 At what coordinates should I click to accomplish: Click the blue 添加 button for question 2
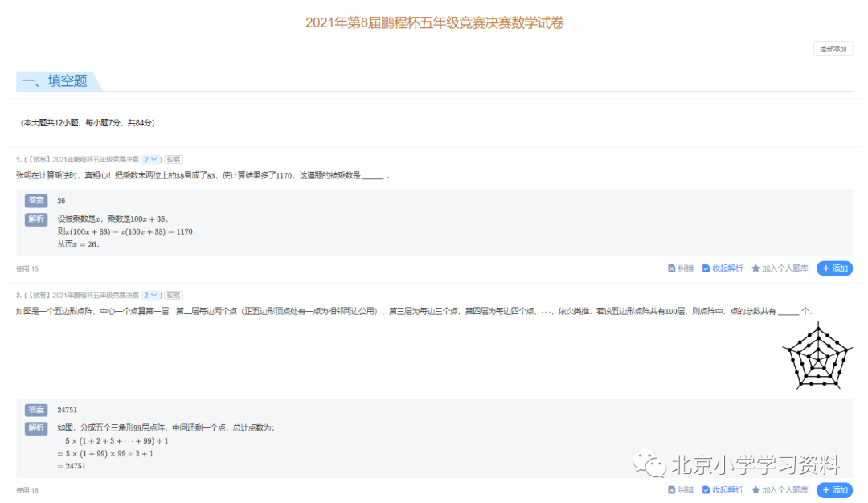point(834,489)
